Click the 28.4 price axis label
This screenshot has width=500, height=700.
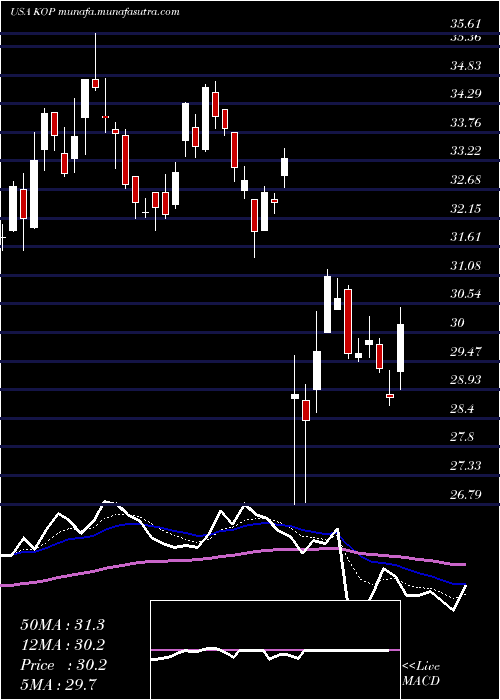click(x=462, y=409)
